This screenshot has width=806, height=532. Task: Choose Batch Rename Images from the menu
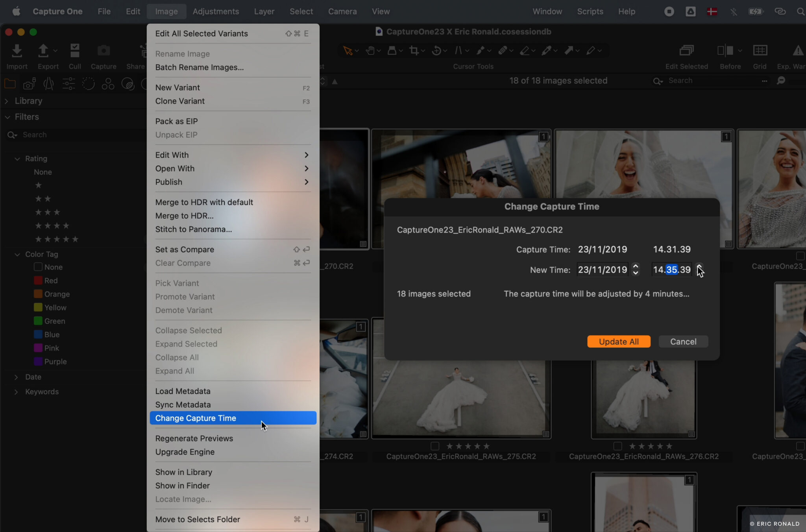pos(199,67)
